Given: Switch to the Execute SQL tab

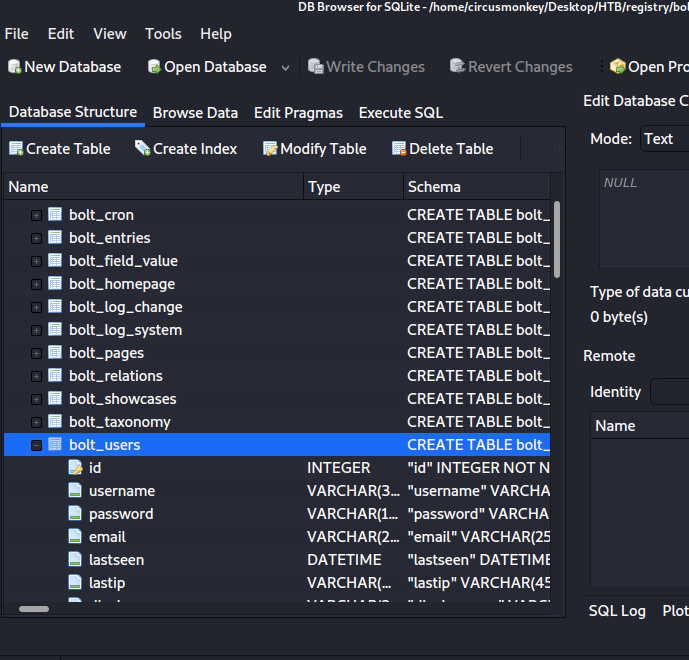Looking at the screenshot, I should tap(401, 113).
